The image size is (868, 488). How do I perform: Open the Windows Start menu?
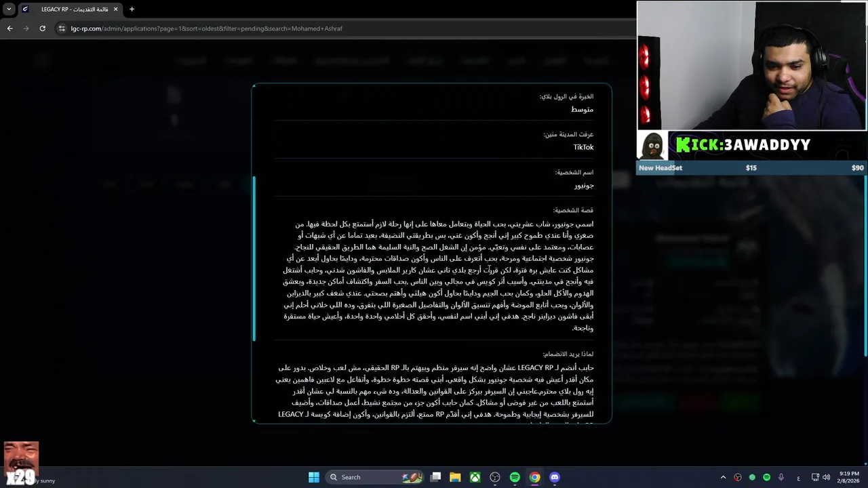314,477
